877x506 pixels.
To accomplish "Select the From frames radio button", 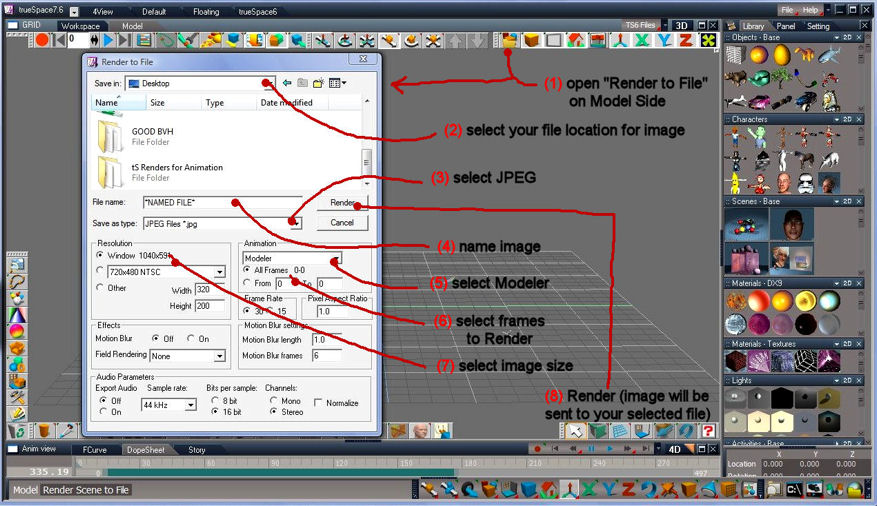I will pyautogui.click(x=247, y=283).
